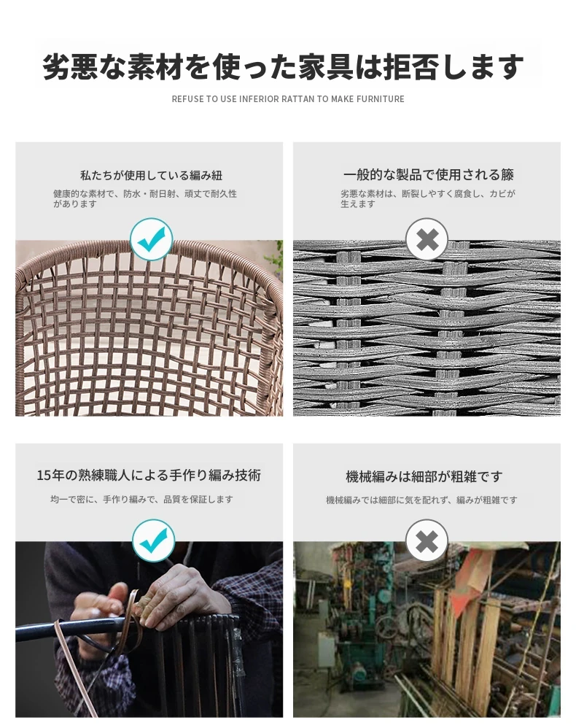Click the main heading 劣悪な素材を使った家具は拒否します

tap(283, 67)
